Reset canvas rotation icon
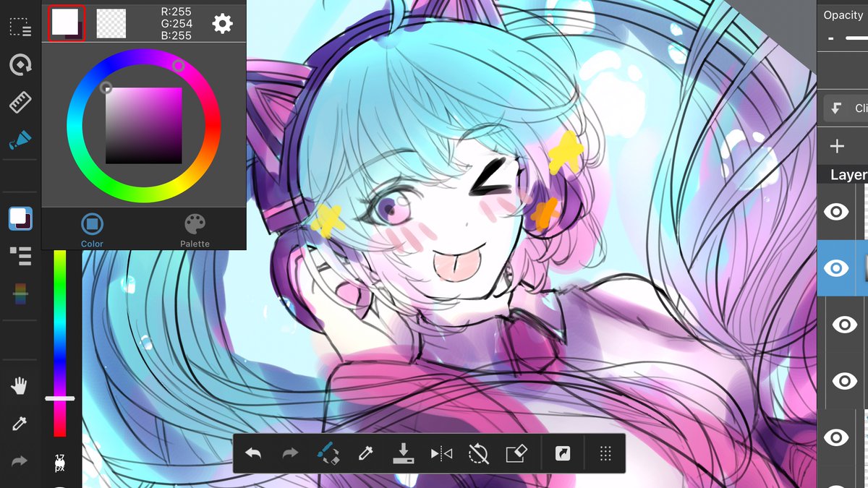Screen dimensions: 868x488 point(478,453)
